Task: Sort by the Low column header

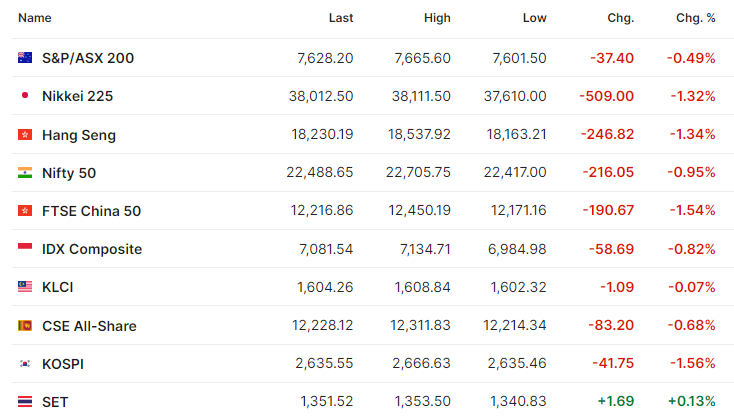Action: pos(535,18)
